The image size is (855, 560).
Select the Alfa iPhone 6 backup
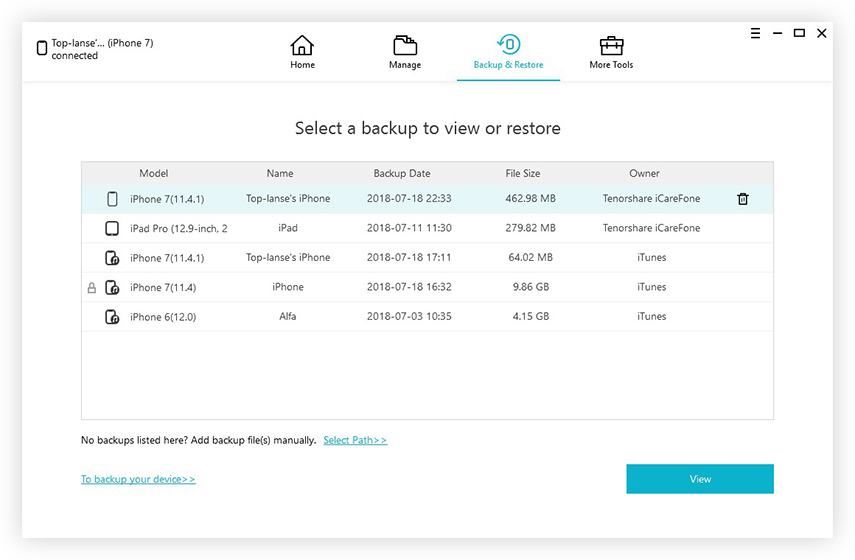pos(428,316)
